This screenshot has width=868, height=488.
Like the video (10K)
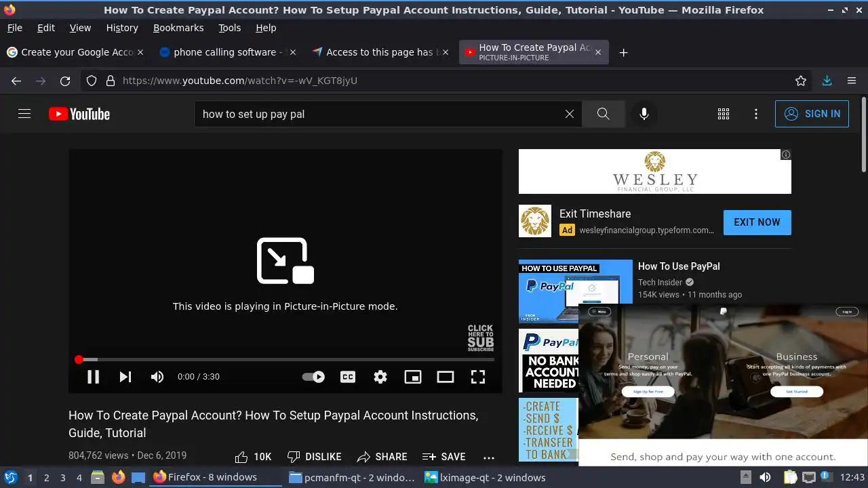coord(253,457)
